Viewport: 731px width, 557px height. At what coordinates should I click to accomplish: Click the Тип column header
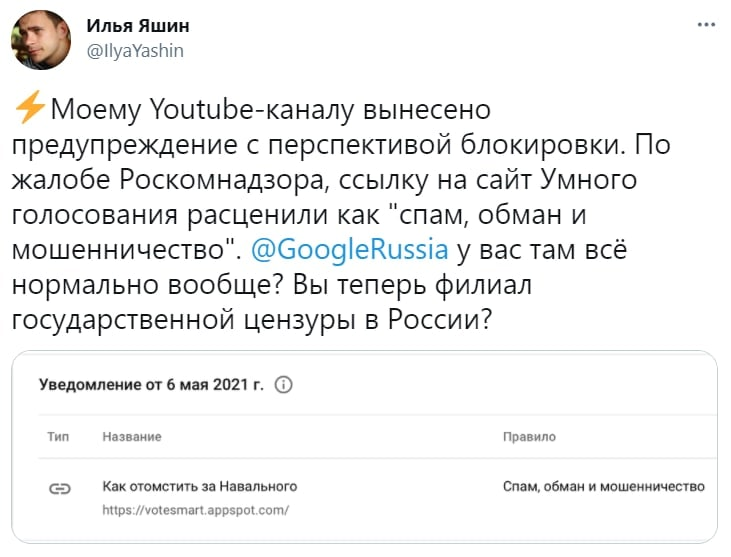58,437
